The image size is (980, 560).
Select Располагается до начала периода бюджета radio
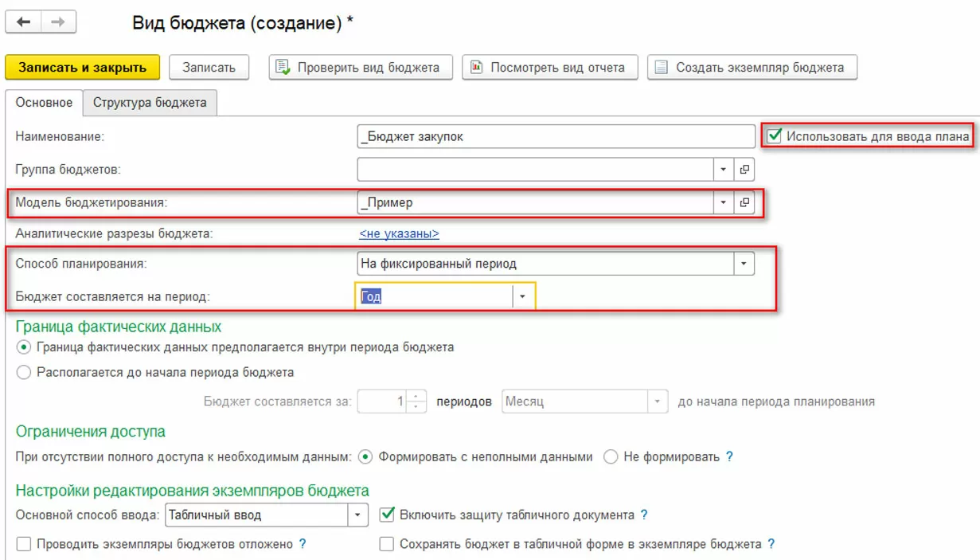(x=24, y=372)
